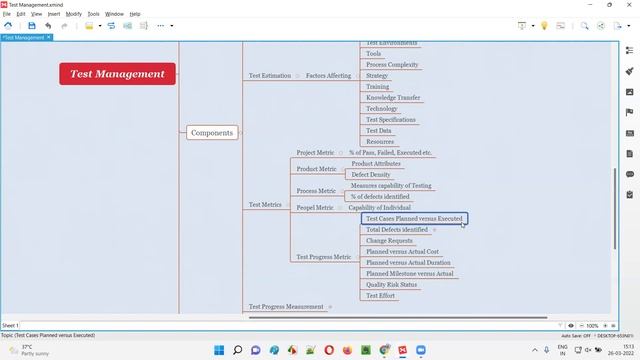Start presentation mode icon
Screen dimensions: 640x360
[522, 26]
